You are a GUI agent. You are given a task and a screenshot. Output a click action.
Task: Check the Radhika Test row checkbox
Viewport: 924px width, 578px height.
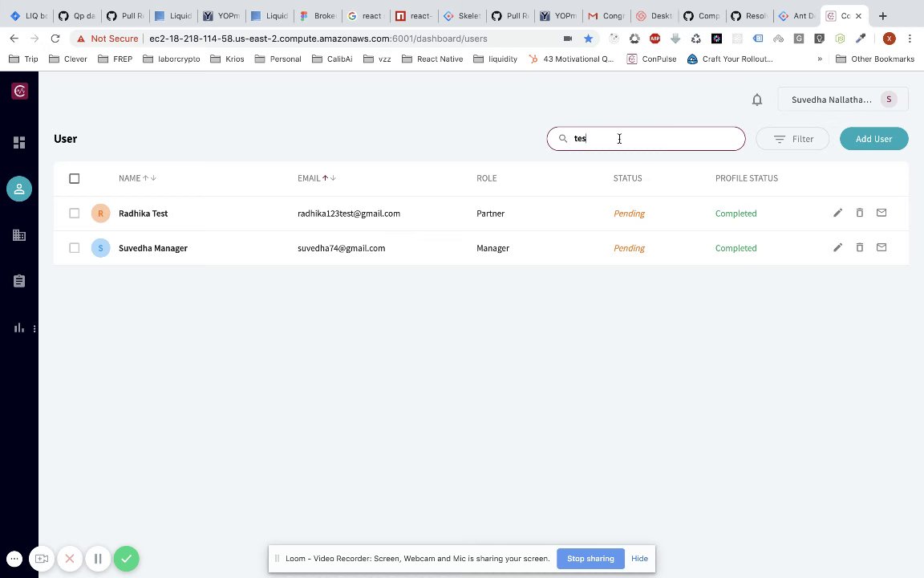75,213
